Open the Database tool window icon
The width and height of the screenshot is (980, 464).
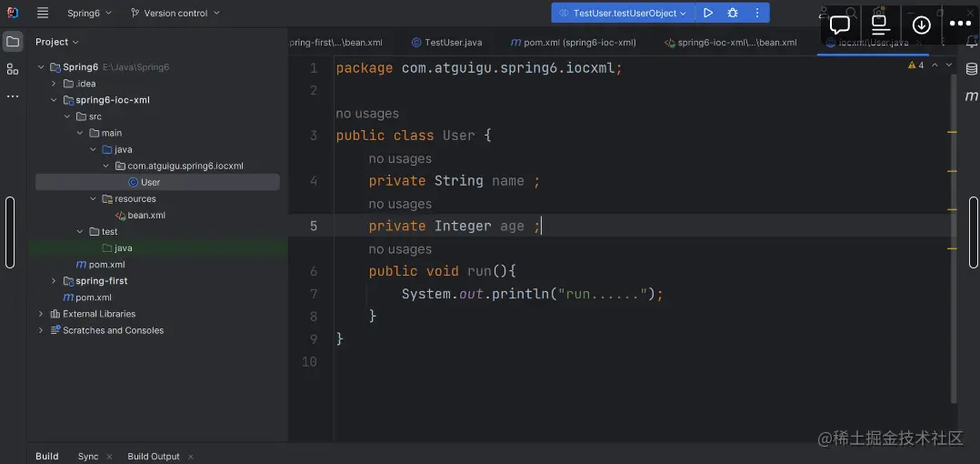click(x=971, y=69)
